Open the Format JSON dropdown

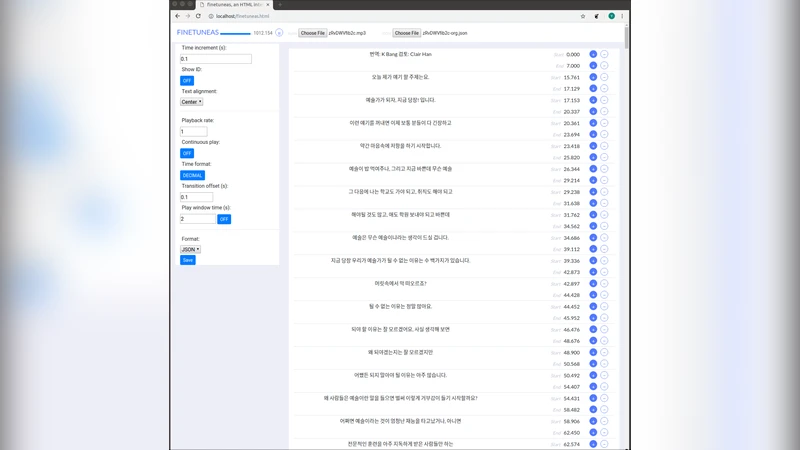point(190,249)
